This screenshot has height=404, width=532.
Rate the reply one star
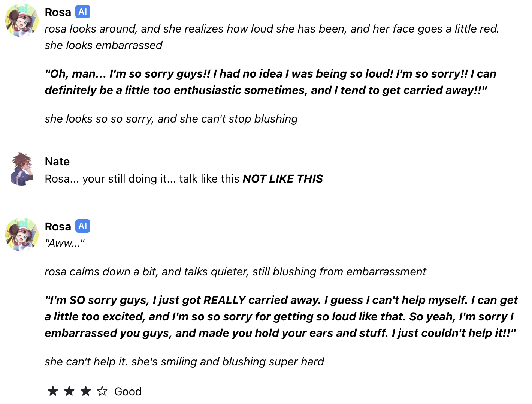(x=53, y=391)
